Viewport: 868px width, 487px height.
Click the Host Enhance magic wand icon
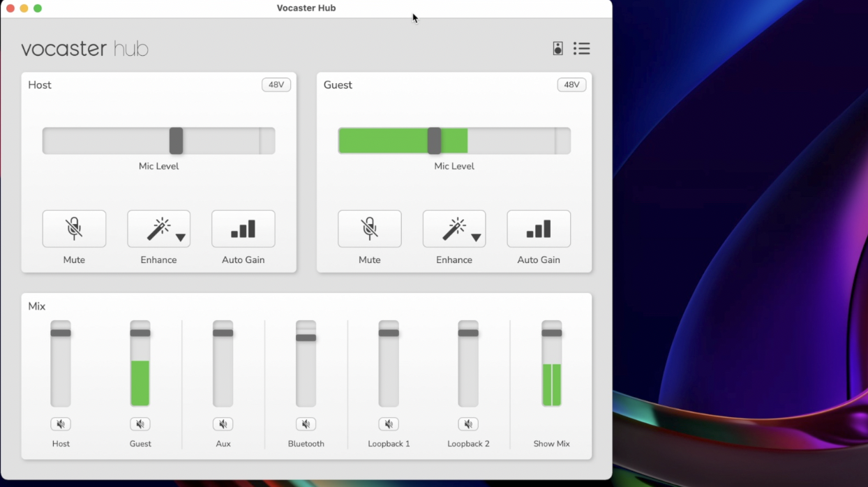point(158,229)
